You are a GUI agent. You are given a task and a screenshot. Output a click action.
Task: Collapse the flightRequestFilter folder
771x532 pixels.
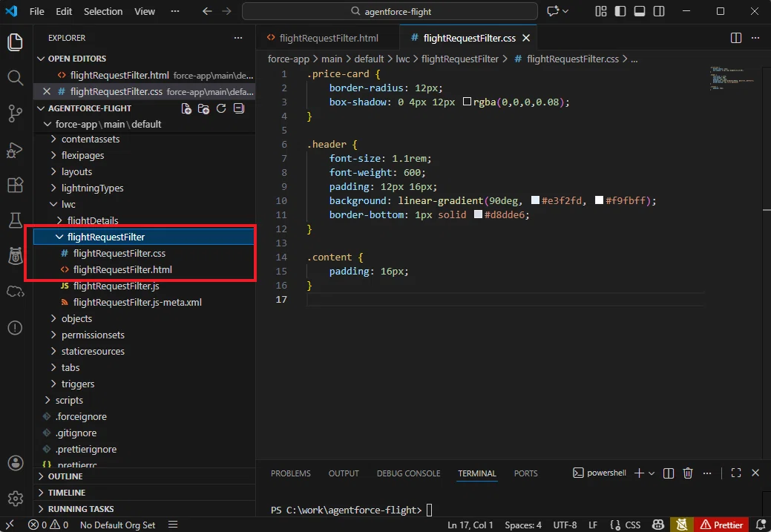click(59, 237)
